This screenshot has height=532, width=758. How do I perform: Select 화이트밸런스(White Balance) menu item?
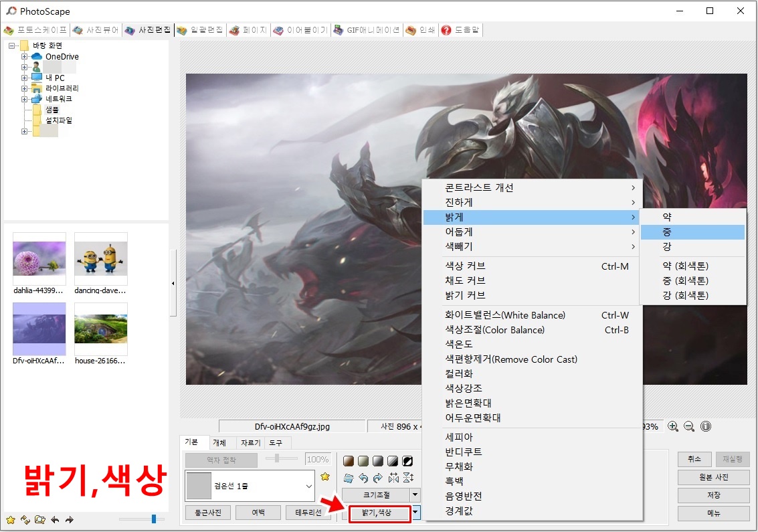533,315
